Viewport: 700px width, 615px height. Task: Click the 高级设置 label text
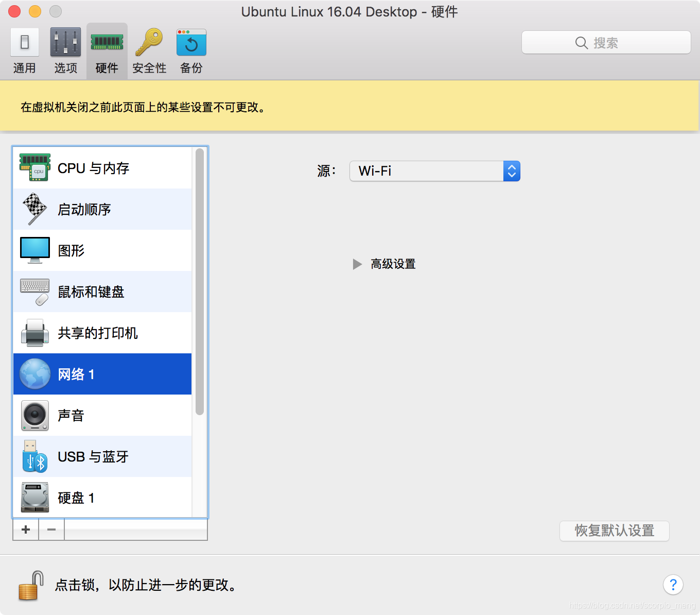pyautogui.click(x=393, y=264)
